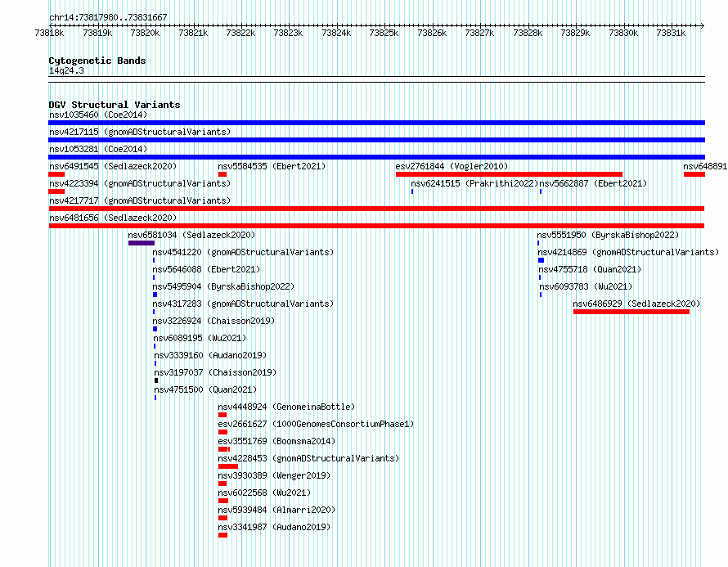Select nsv3339160 (Audano2019) label
Viewport: 728px width, 567px height.
click(210, 355)
